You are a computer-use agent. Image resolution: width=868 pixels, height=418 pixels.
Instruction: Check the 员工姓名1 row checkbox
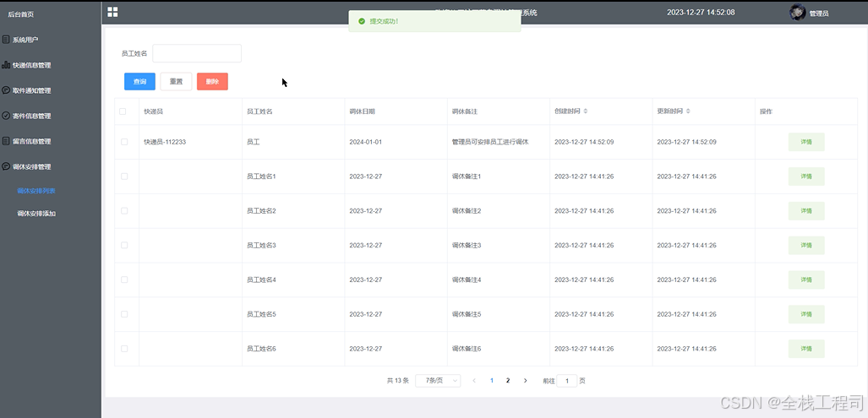[124, 176]
